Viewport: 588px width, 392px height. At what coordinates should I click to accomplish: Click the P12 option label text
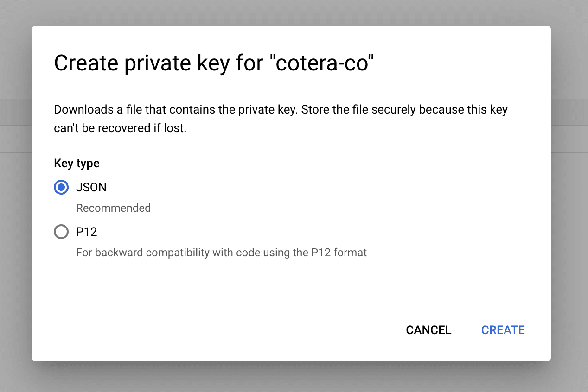(87, 232)
